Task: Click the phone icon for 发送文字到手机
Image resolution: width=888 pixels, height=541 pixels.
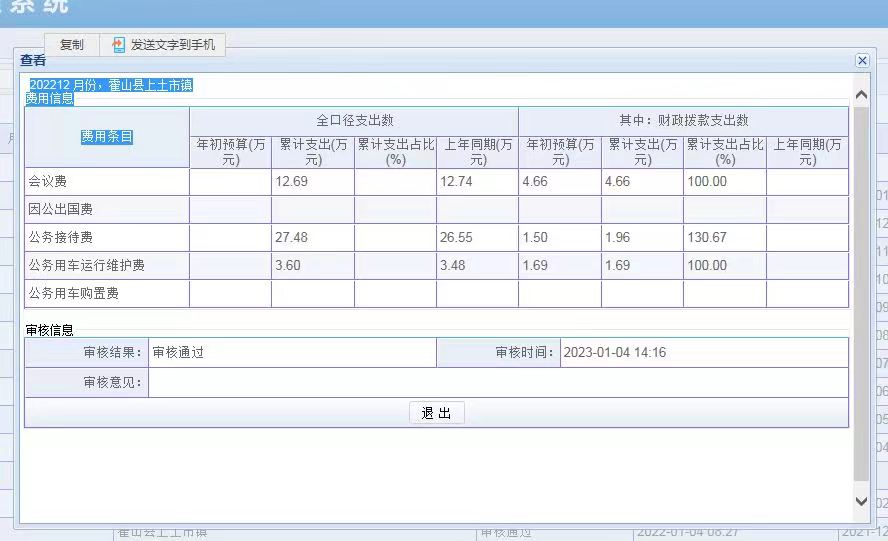Action: click(119, 45)
